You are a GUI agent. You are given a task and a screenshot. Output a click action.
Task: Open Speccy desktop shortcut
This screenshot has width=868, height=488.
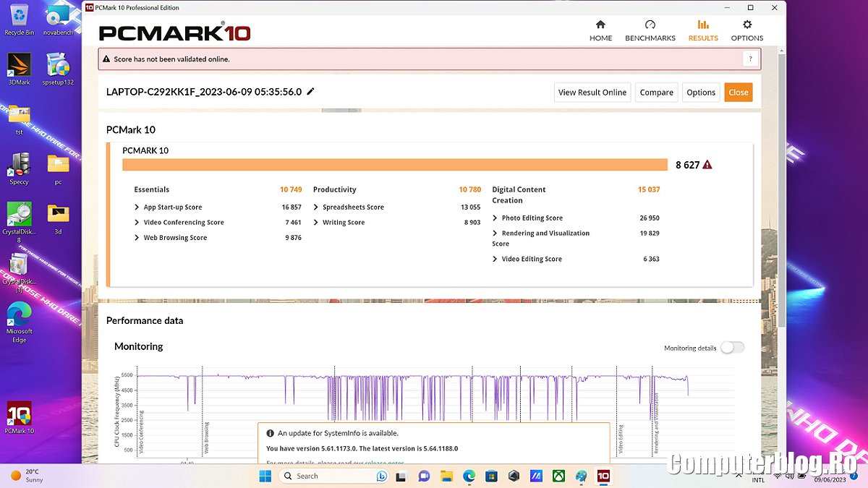coord(19,165)
